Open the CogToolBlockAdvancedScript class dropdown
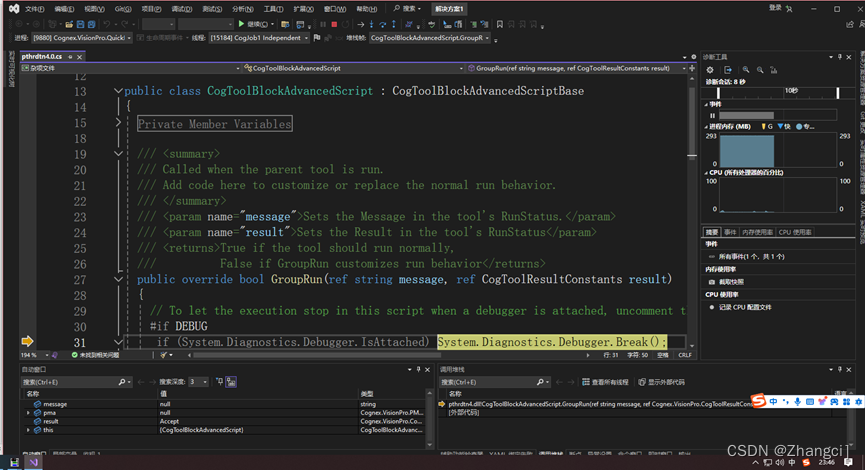This screenshot has height=470, width=865. coord(353,68)
